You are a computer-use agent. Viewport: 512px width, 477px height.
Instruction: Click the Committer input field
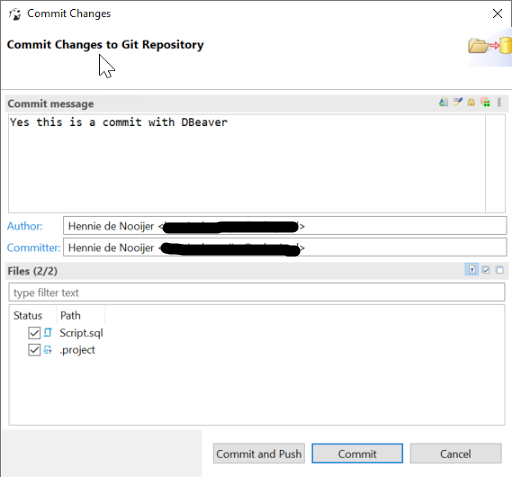pyautogui.click(x=285, y=248)
